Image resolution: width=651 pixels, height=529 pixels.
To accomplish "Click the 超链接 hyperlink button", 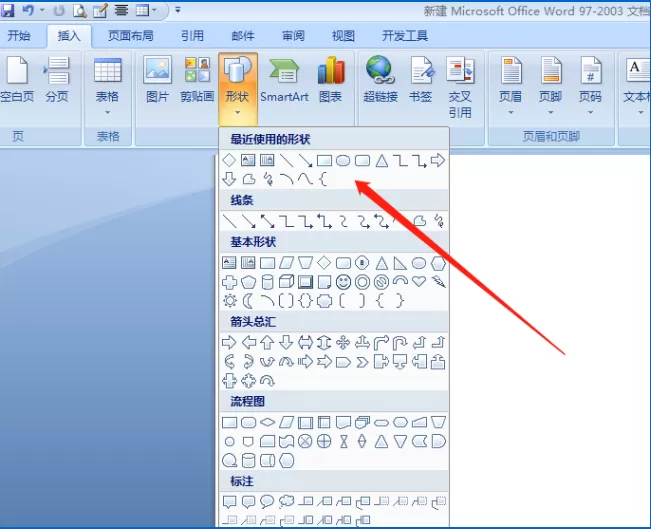I will [380, 80].
